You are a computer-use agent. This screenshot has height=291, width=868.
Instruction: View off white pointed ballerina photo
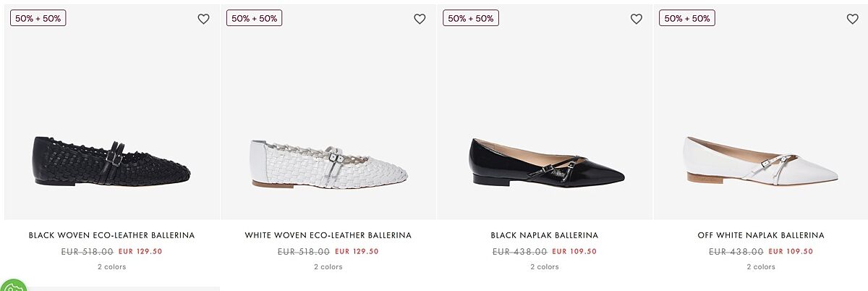tap(761, 161)
